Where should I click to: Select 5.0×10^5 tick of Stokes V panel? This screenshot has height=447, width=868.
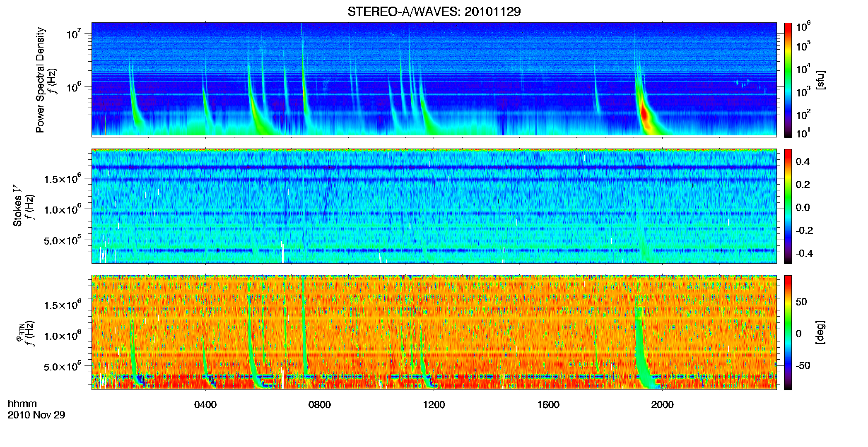point(63,240)
